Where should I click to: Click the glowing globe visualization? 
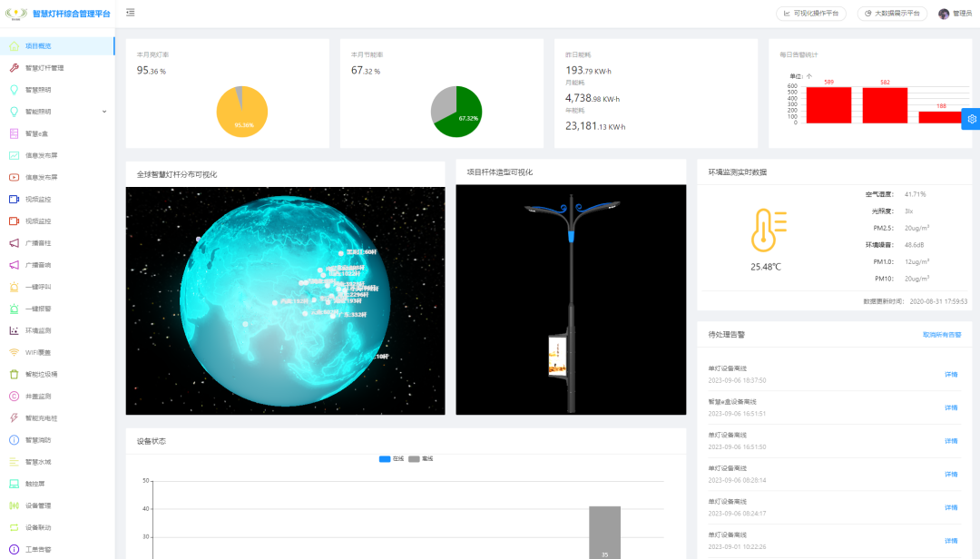[285, 300]
